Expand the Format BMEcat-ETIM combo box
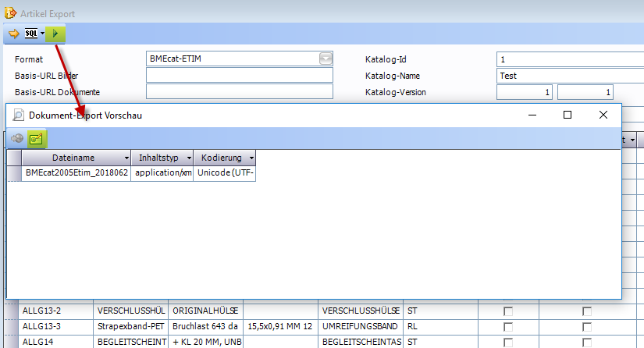 click(x=326, y=59)
